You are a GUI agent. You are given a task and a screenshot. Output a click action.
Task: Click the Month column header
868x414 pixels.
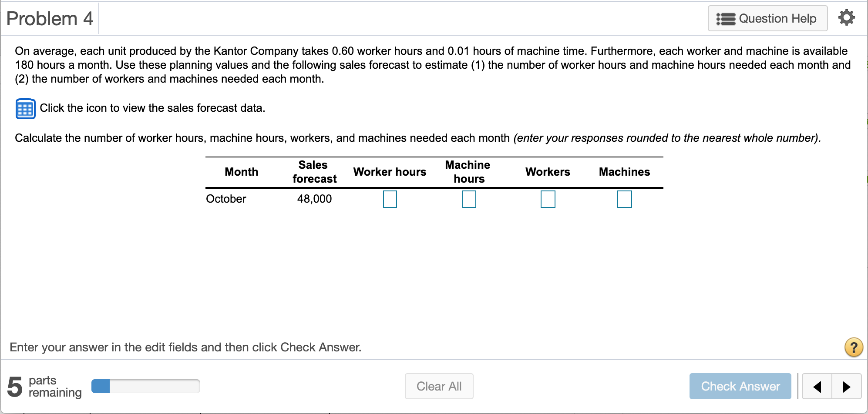(x=241, y=172)
